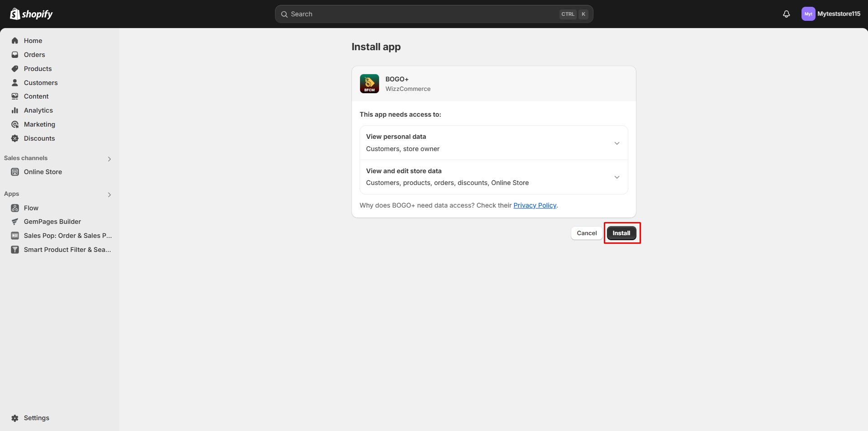Click the Install app heading

point(376,47)
